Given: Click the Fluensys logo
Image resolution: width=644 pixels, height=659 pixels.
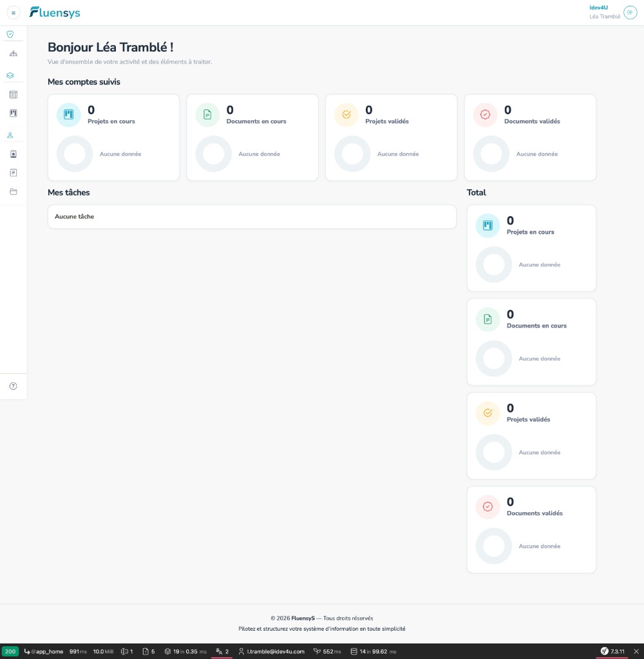Looking at the screenshot, I should point(55,13).
